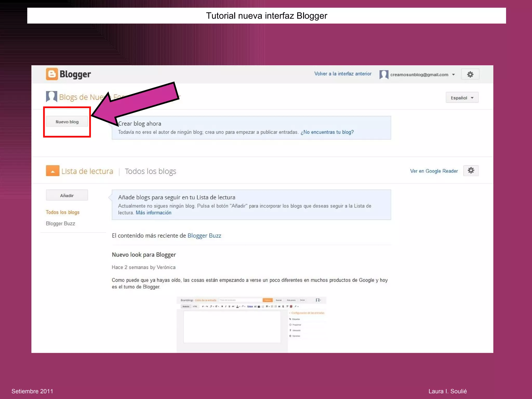
Task: Click the Crear blog ahora heading
Action: [x=139, y=124]
